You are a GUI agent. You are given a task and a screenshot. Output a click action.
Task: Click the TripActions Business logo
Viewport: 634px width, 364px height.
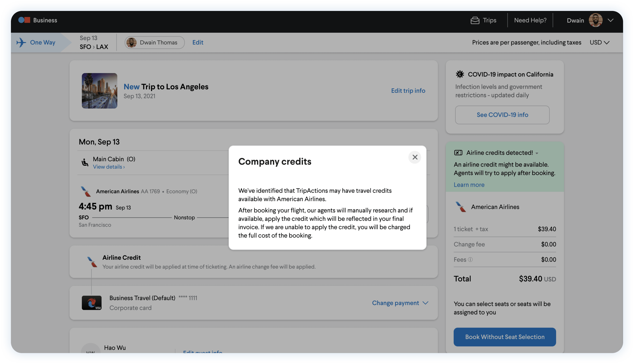point(38,20)
